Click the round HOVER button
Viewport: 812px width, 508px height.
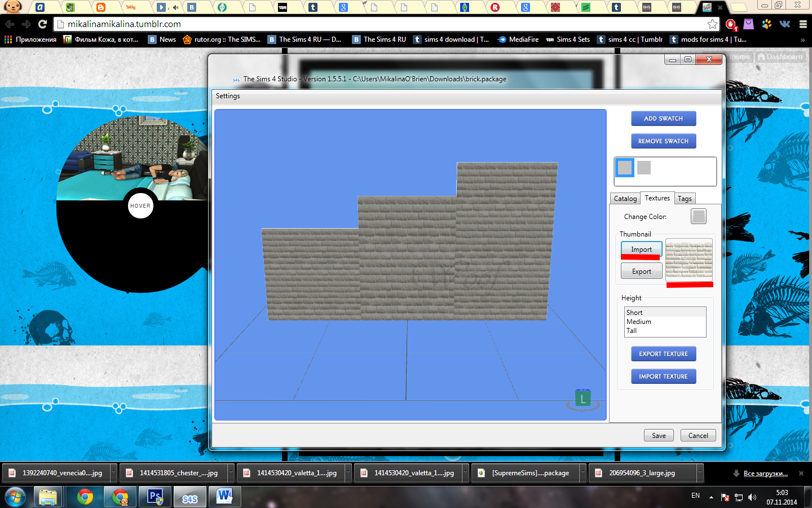(x=140, y=206)
